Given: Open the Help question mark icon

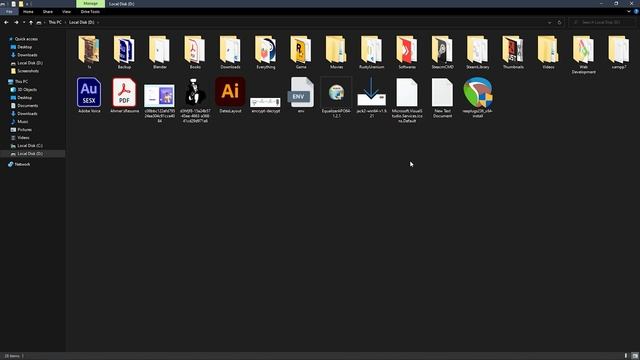Looking at the screenshot, I should click(x=636, y=11).
